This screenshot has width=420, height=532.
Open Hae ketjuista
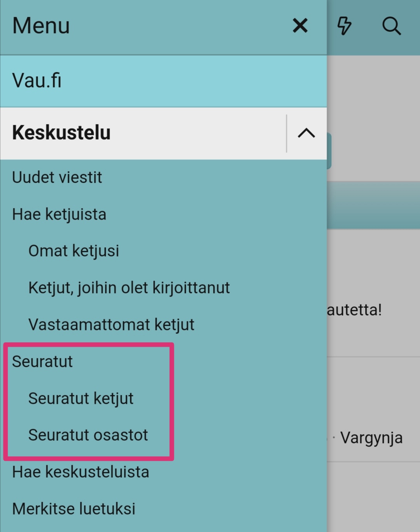(58, 214)
